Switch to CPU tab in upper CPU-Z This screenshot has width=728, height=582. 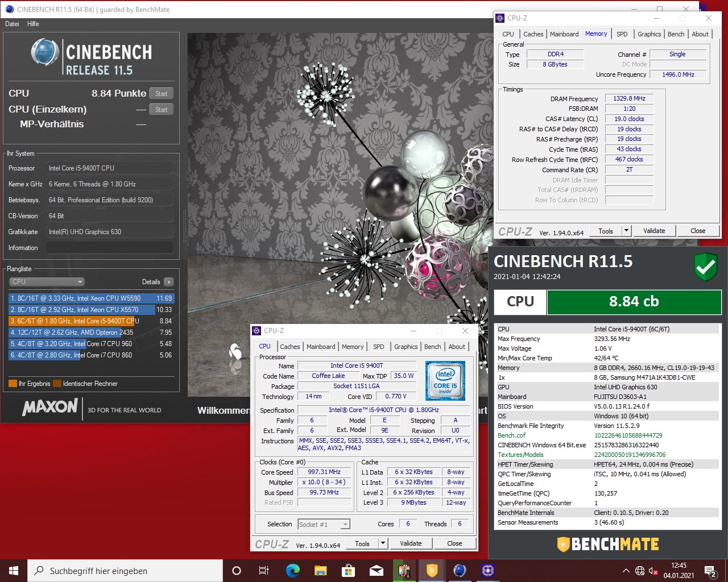pyautogui.click(x=508, y=34)
